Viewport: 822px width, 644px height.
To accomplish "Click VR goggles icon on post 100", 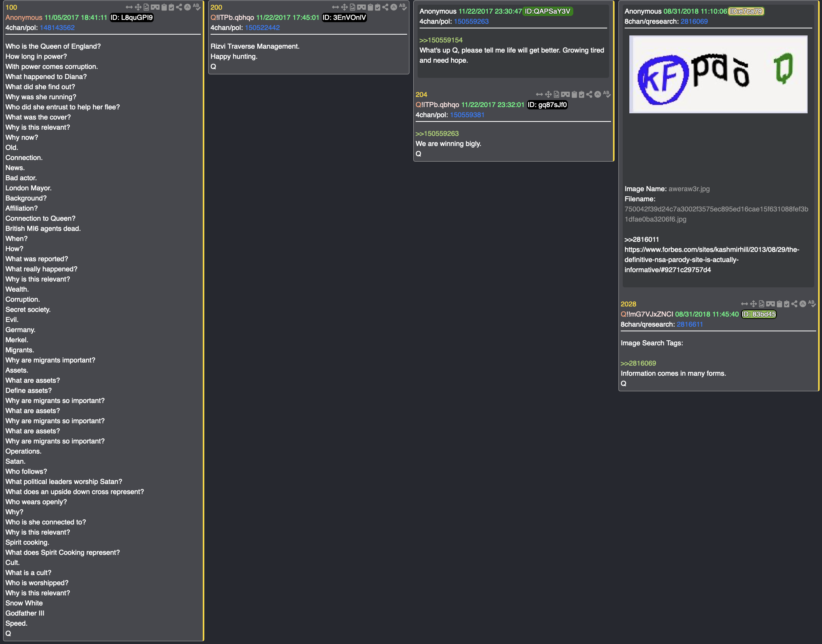I will pos(155,7).
